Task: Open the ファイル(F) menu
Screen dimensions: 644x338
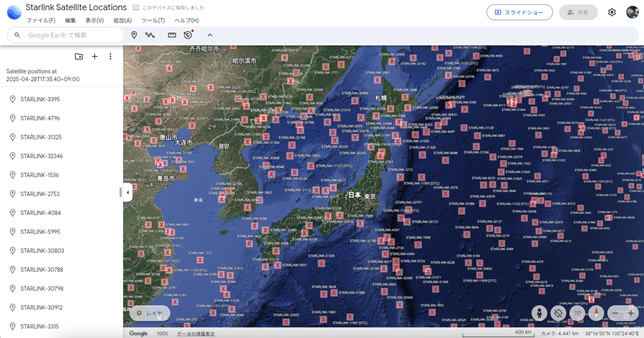Action: click(41, 20)
